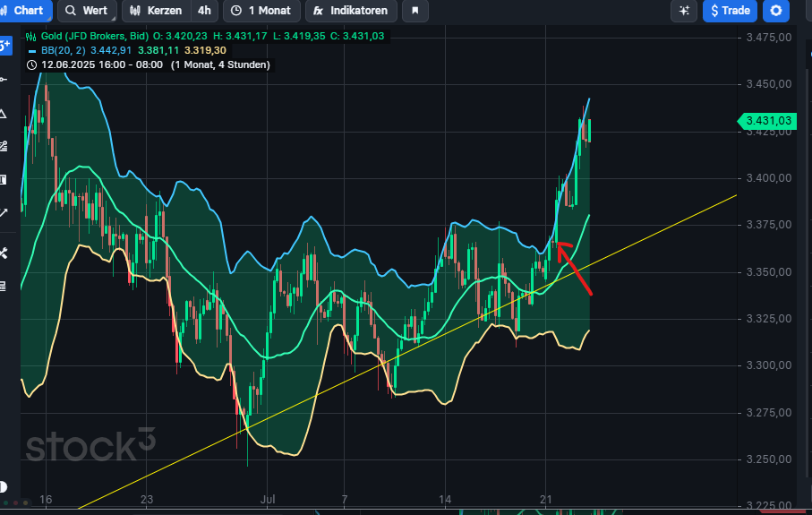Open the Trade button

tap(730, 11)
